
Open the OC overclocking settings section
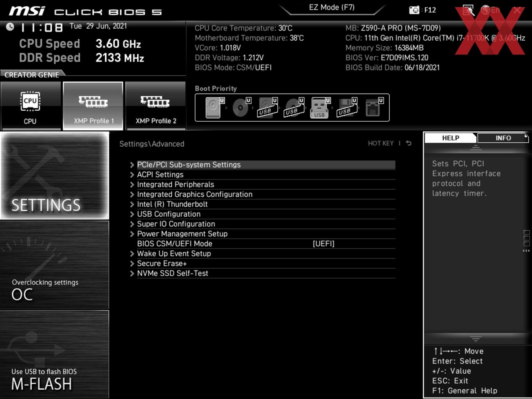coord(55,265)
